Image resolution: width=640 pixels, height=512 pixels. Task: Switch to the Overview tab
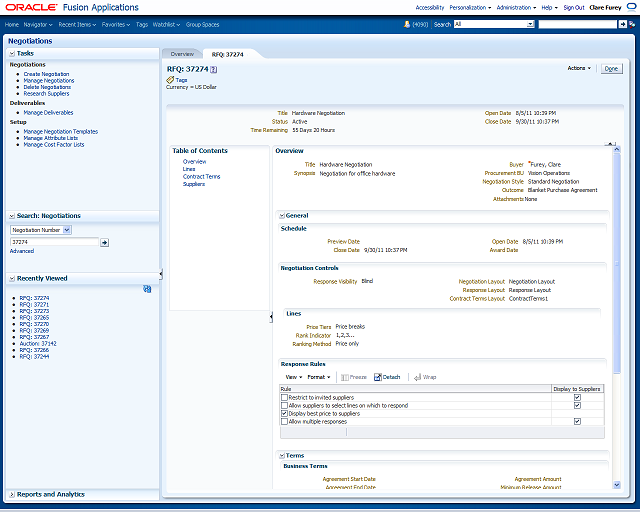coord(182,54)
